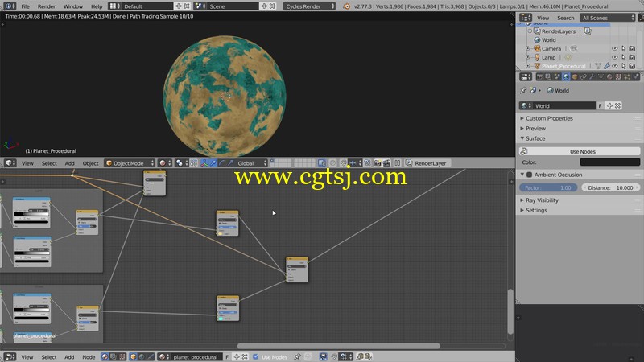Hide Camera in viewport eye icon

[x=614, y=48]
